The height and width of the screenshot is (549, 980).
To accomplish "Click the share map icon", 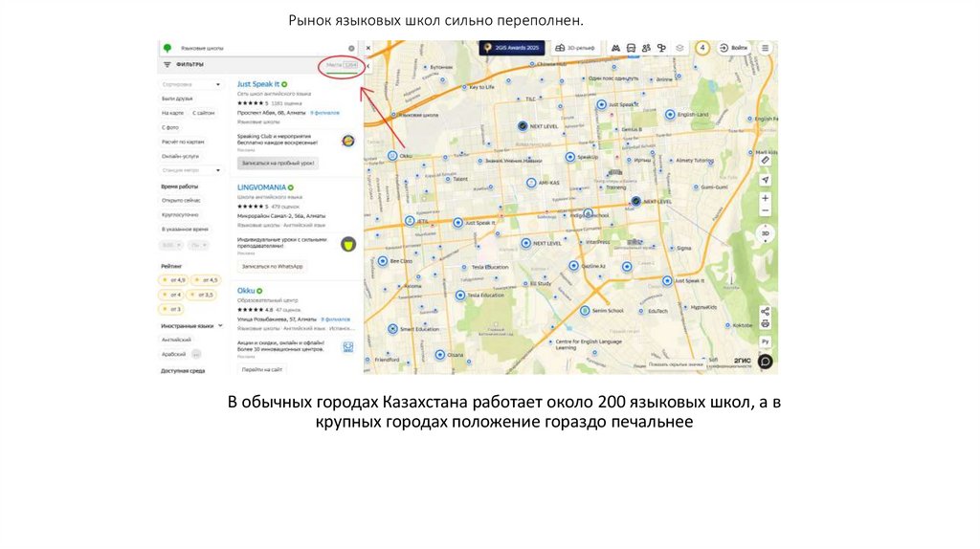I will [x=765, y=311].
